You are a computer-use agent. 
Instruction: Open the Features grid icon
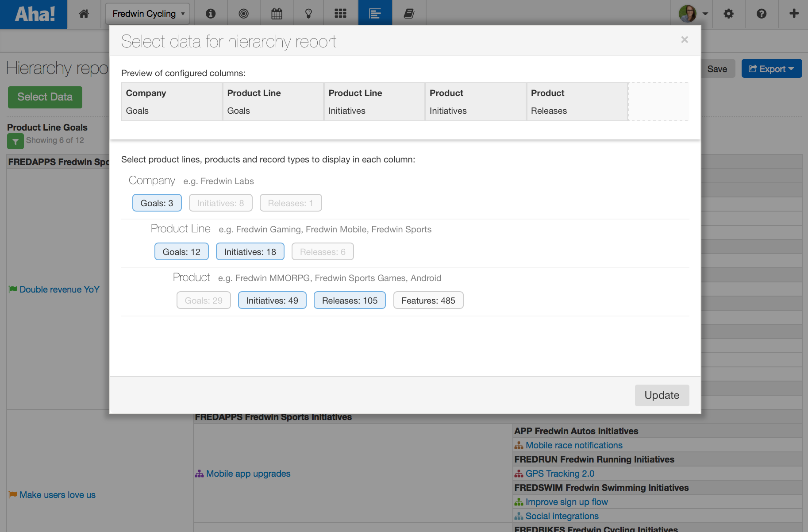click(x=340, y=13)
